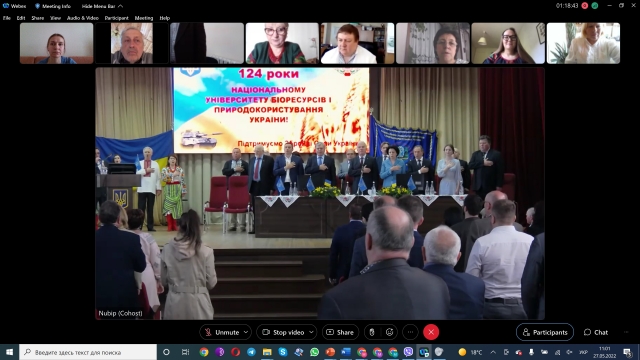Open Word on the taskbar
This screenshot has width=640, height=360.
tap(346, 352)
